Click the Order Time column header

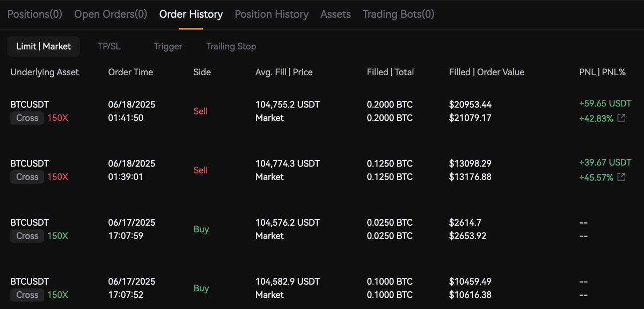130,72
